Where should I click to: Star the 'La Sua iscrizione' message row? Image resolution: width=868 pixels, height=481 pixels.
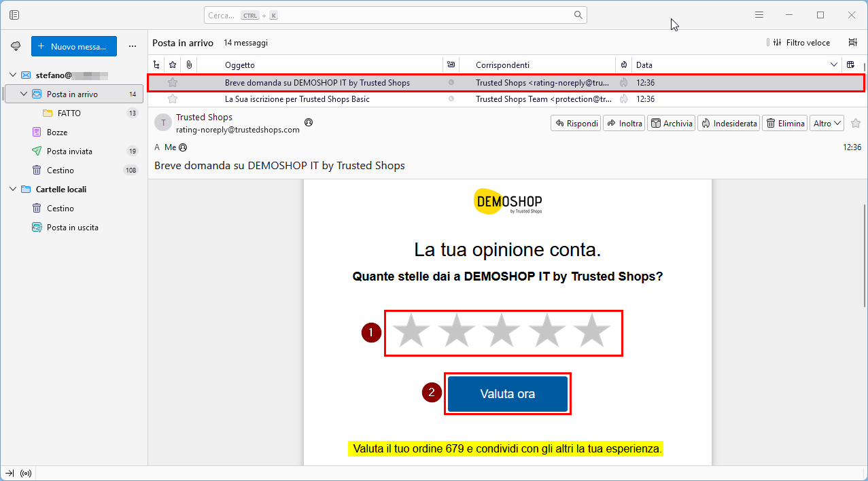click(x=173, y=99)
